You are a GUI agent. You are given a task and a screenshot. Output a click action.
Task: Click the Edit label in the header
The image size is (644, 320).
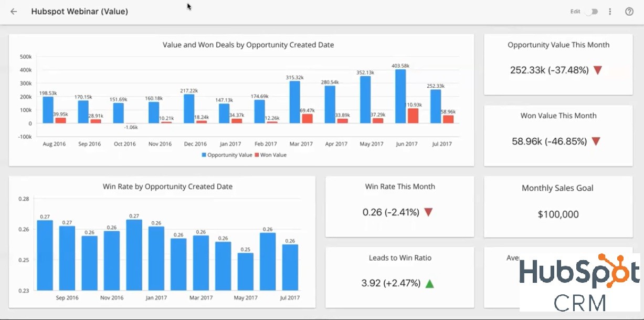[x=575, y=12]
